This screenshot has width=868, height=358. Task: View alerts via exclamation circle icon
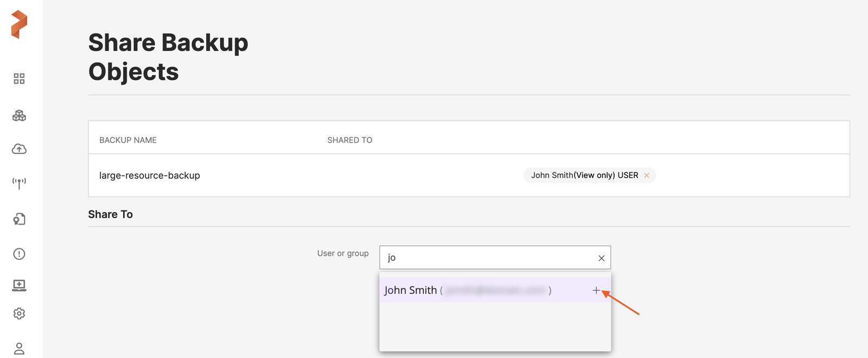[x=19, y=254]
